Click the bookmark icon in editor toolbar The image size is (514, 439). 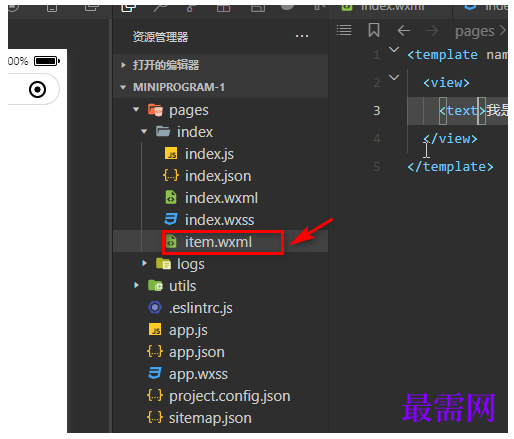(x=374, y=30)
